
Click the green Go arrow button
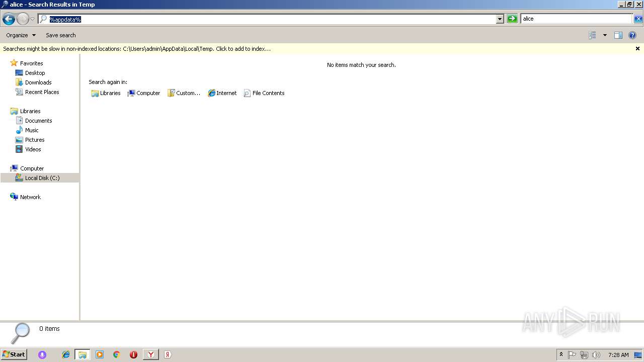pyautogui.click(x=512, y=19)
